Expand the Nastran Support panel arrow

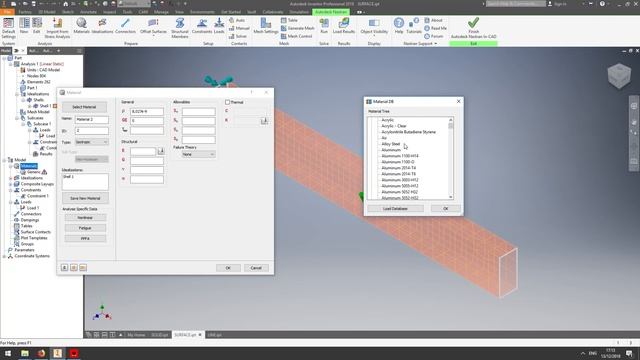coord(436,44)
